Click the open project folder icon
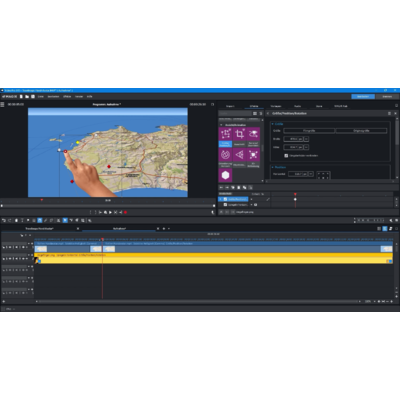This screenshot has width=400, height=400. coord(27,97)
